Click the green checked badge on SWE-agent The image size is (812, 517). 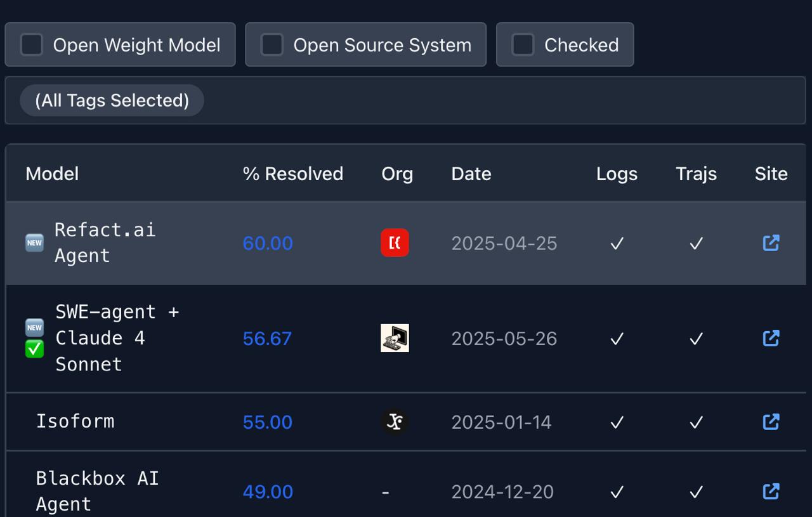34,348
